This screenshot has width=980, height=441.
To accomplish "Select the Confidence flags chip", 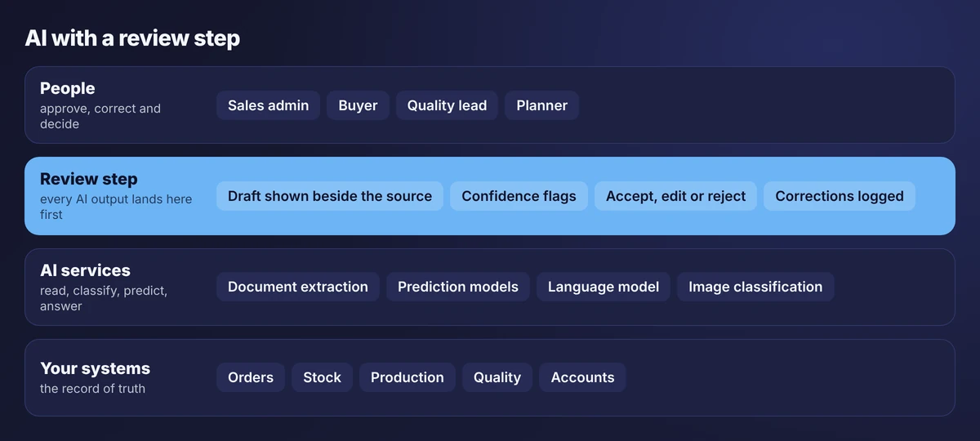I will pyautogui.click(x=519, y=196).
